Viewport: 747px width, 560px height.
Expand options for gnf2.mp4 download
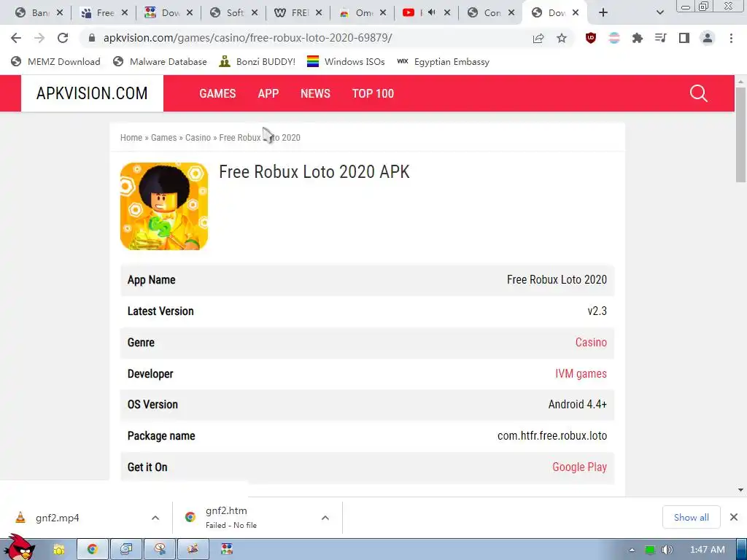tap(155, 518)
